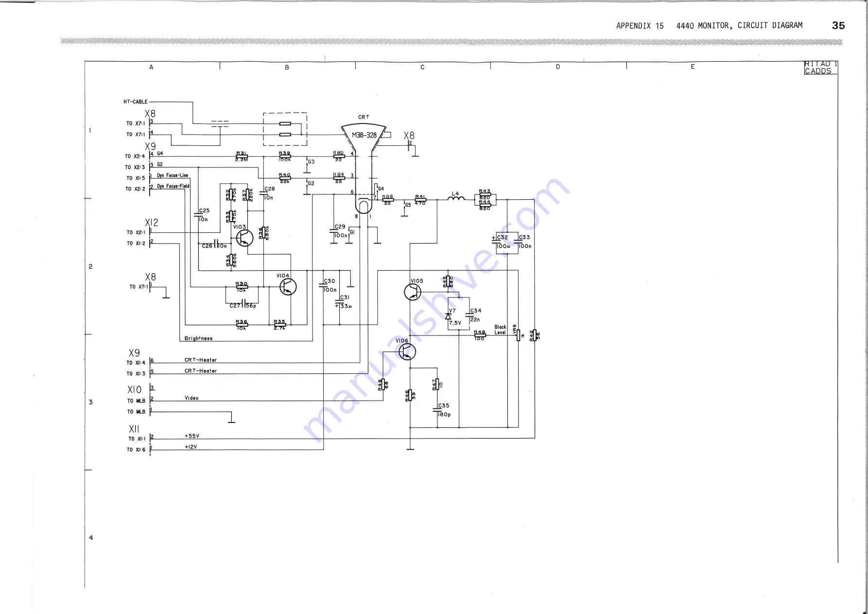Click the CRT tube labeled M38-328

(364, 168)
